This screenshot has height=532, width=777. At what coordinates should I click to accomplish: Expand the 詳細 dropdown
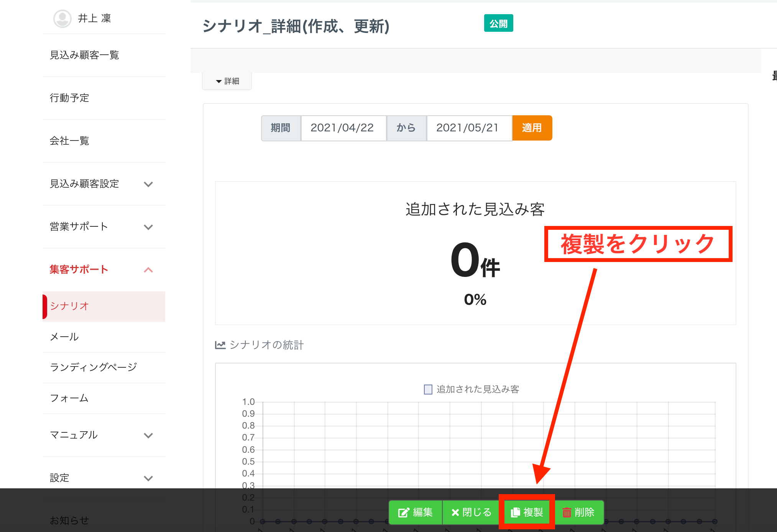(227, 81)
